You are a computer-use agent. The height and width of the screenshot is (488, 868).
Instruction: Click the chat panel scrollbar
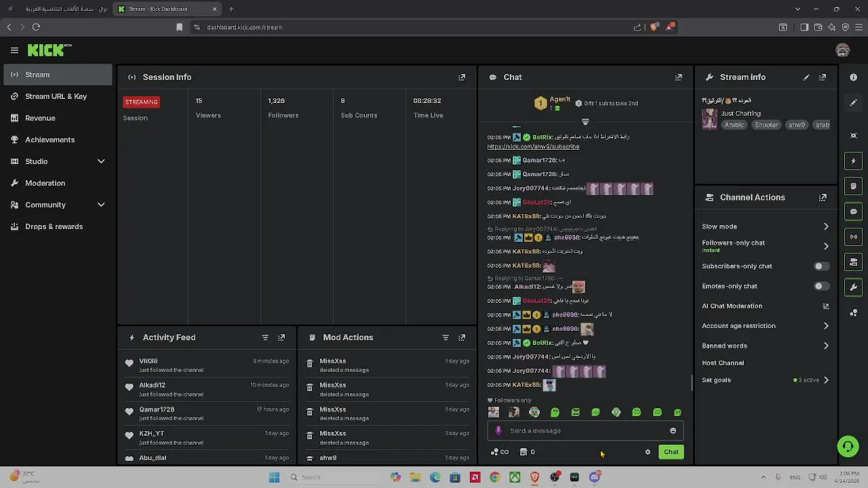pos(692,383)
